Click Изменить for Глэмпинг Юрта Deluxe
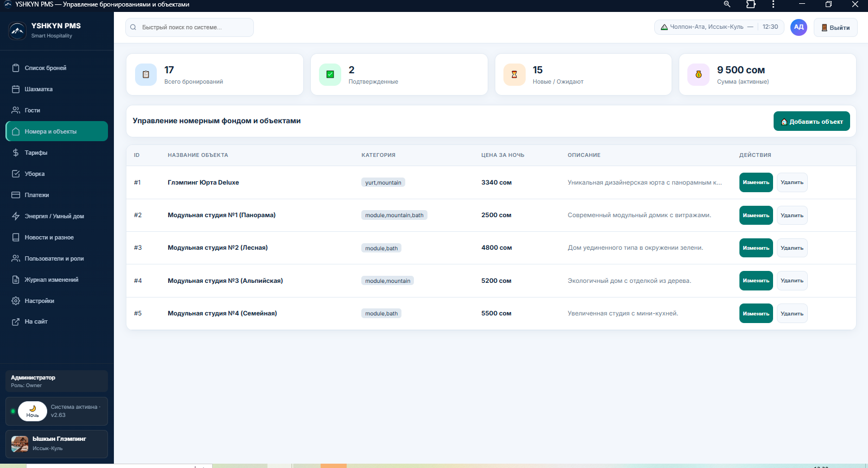The height and width of the screenshot is (468, 868). pyautogui.click(x=756, y=182)
